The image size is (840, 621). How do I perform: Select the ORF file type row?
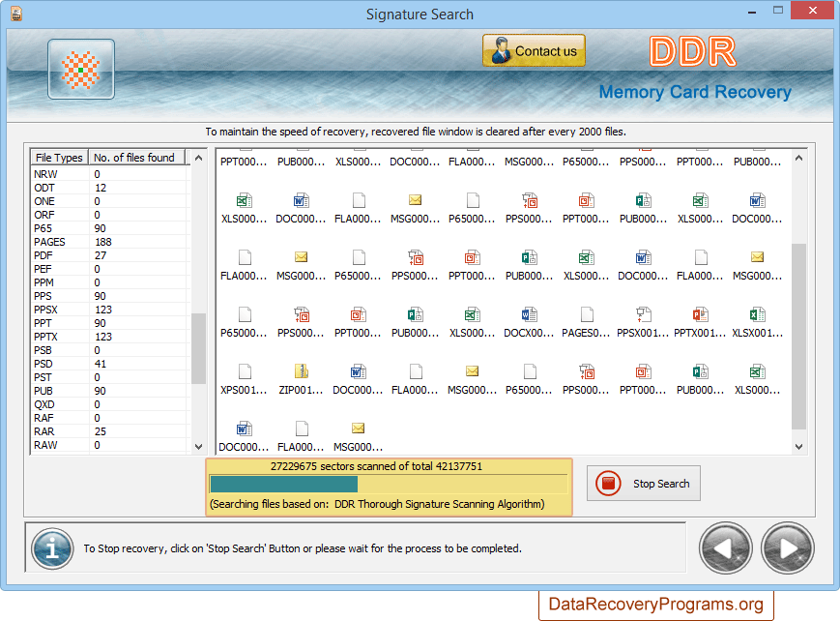tap(110, 215)
